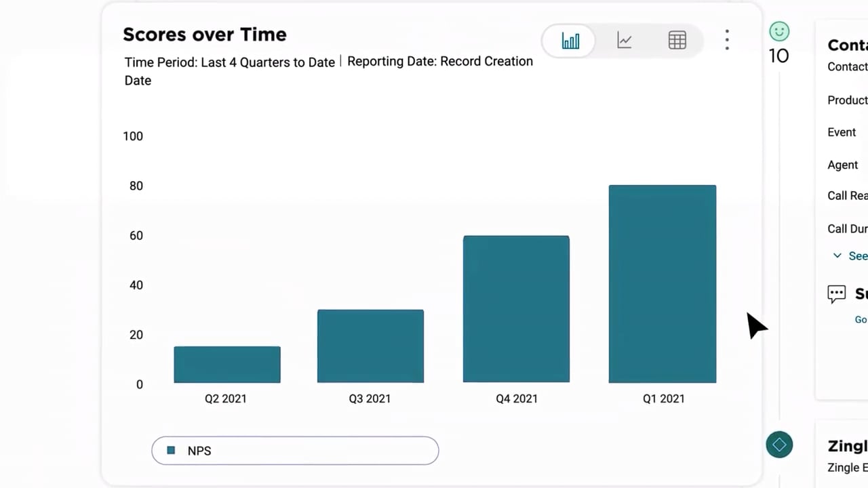Click the green smiley face icon

pyautogui.click(x=779, y=31)
